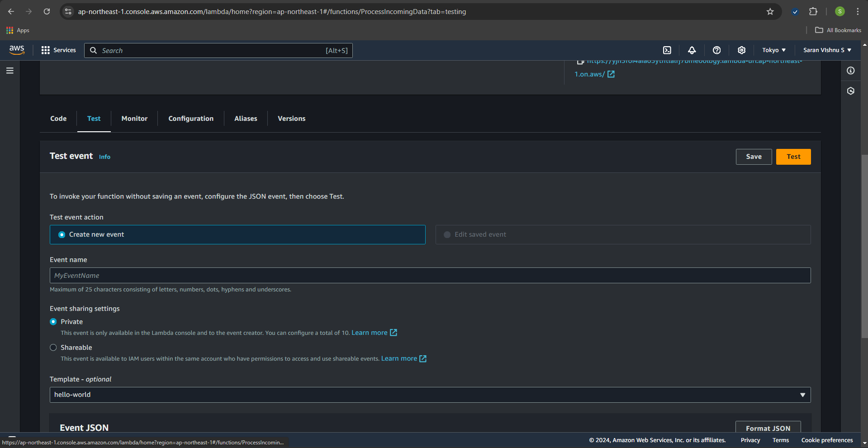Expand the Tokyo region selector
The height and width of the screenshot is (448, 868).
tap(773, 50)
